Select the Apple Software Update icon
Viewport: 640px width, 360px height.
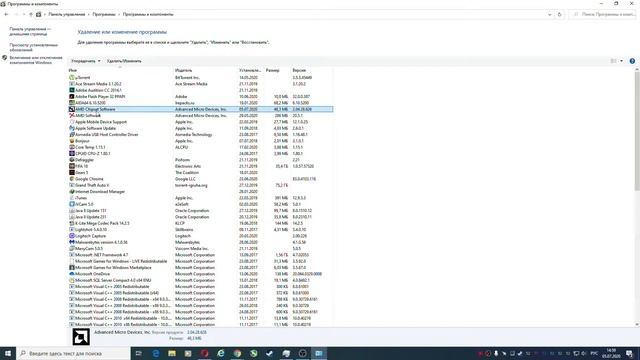72,128
